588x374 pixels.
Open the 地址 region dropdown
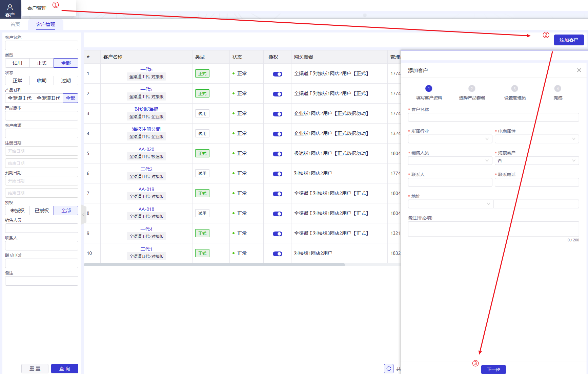click(x=451, y=204)
